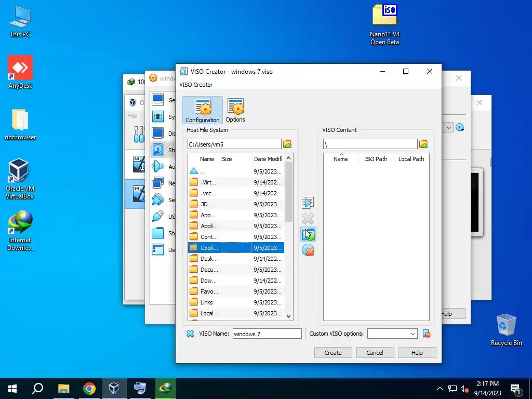Click the network tray icon
532x399 pixels.
click(x=453, y=389)
